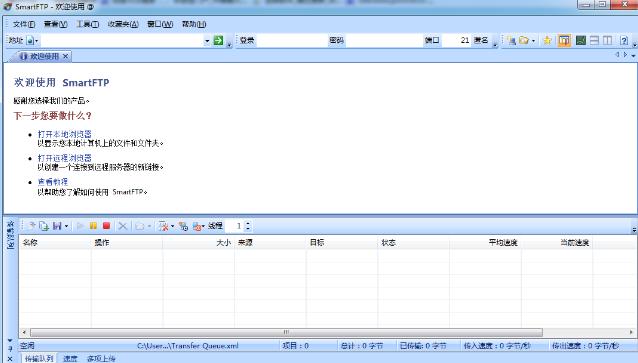Open the 工具(T) menu

click(87, 24)
